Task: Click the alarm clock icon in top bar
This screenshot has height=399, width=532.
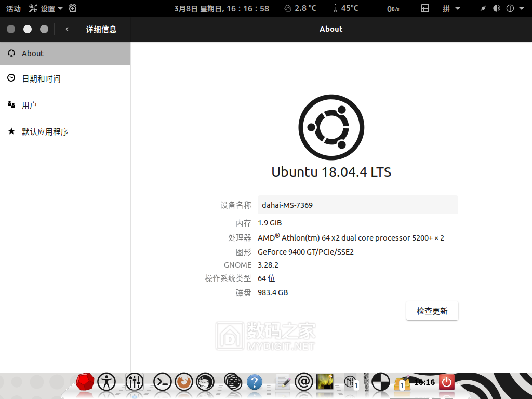Action: (x=73, y=8)
